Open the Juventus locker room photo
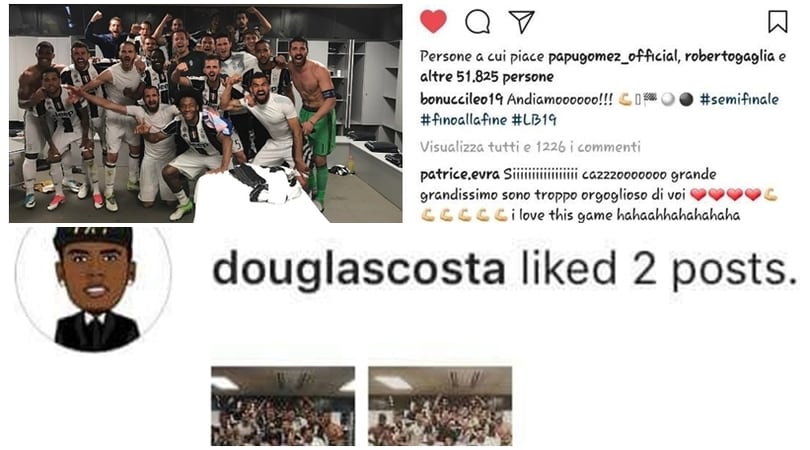810x450 pixels. (x=206, y=114)
